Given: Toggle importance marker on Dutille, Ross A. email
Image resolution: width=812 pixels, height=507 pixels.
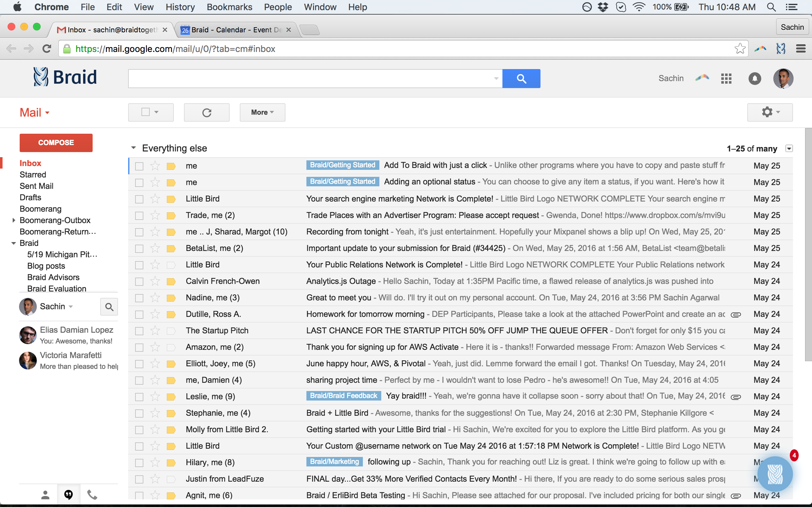Looking at the screenshot, I should [171, 314].
